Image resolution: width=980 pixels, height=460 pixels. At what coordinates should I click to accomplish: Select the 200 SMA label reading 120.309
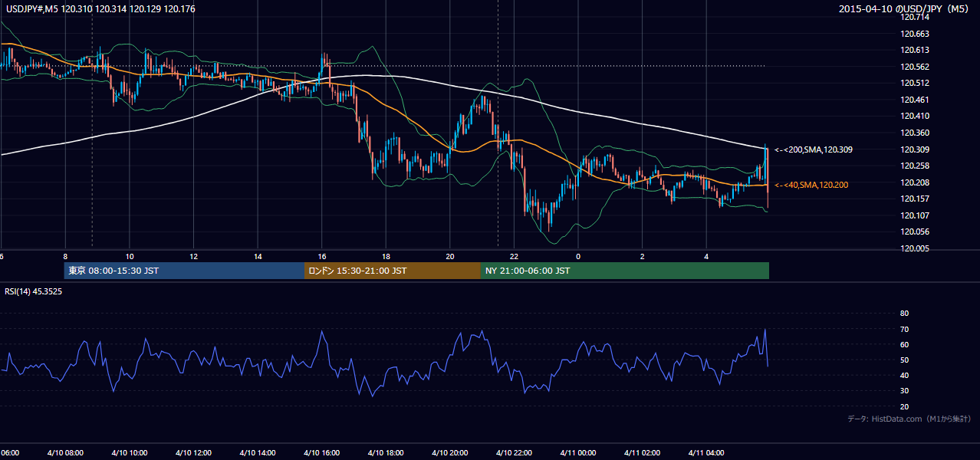point(814,150)
